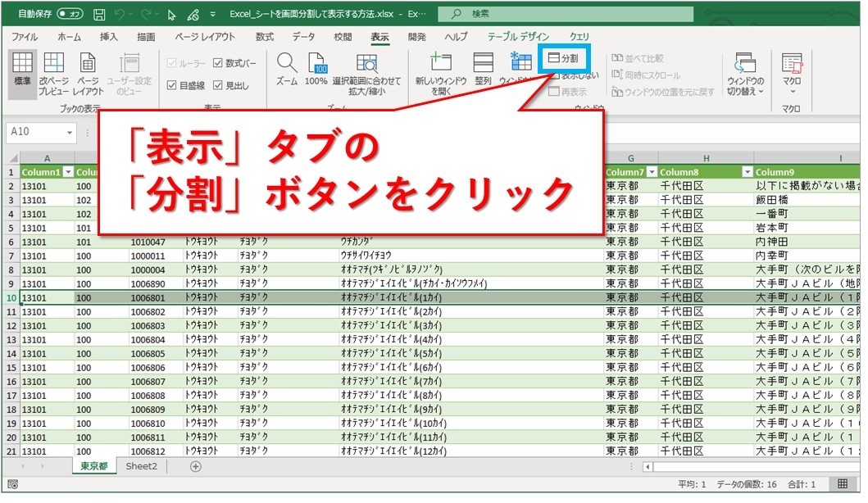Open the データ tab
The width and height of the screenshot is (868, 503).
[x=303, y=37]
